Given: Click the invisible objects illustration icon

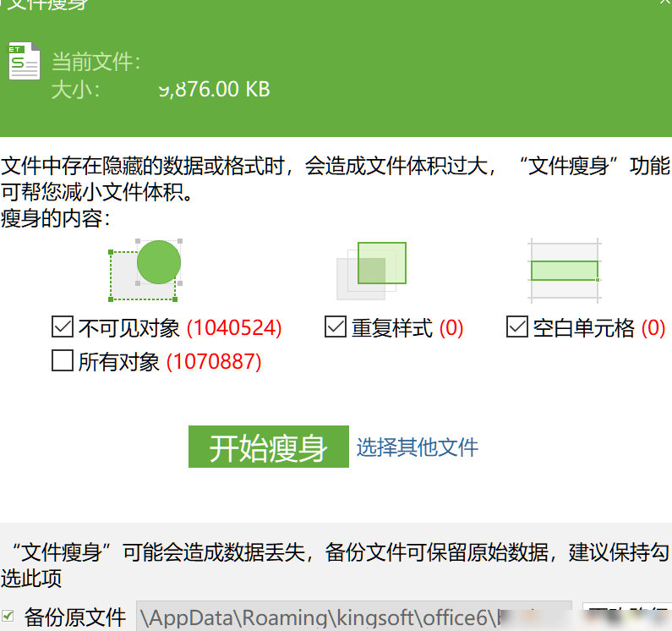Looking at the screenshot, I should point(145,270).
